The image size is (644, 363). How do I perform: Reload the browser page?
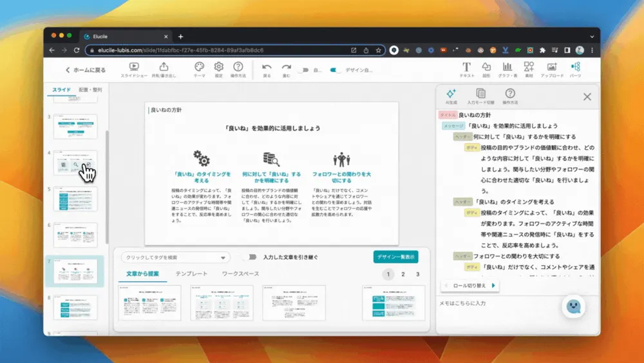77,50
